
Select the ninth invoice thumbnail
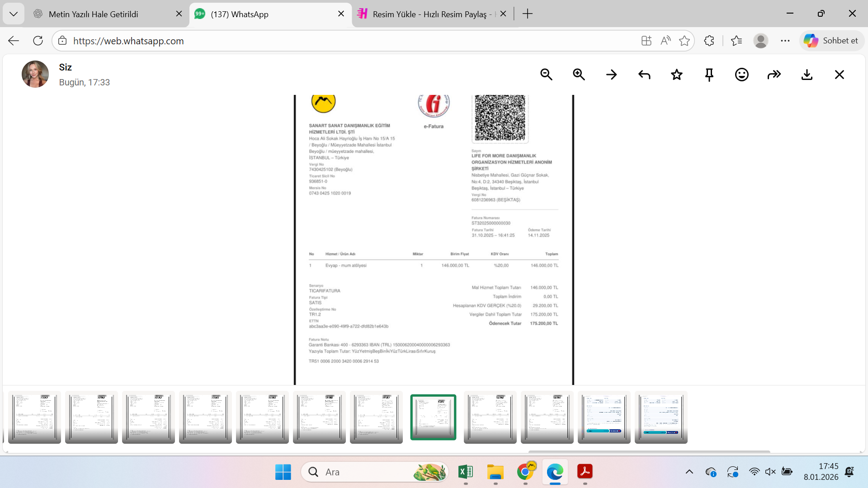pos(490,417)
